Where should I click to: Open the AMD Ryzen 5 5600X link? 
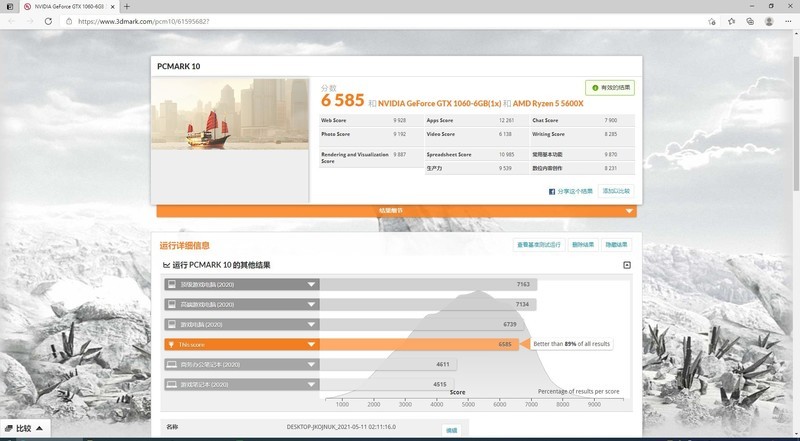pos(548,104)
